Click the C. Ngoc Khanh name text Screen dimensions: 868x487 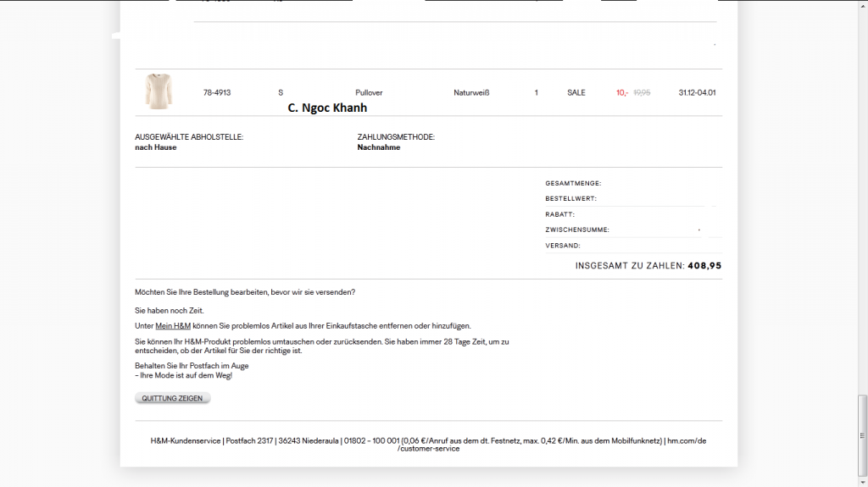pos(327,108)
